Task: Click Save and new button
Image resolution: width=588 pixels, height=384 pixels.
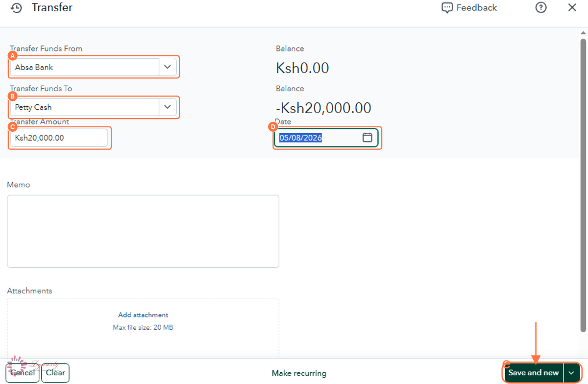Action: (x=533, y=373)
